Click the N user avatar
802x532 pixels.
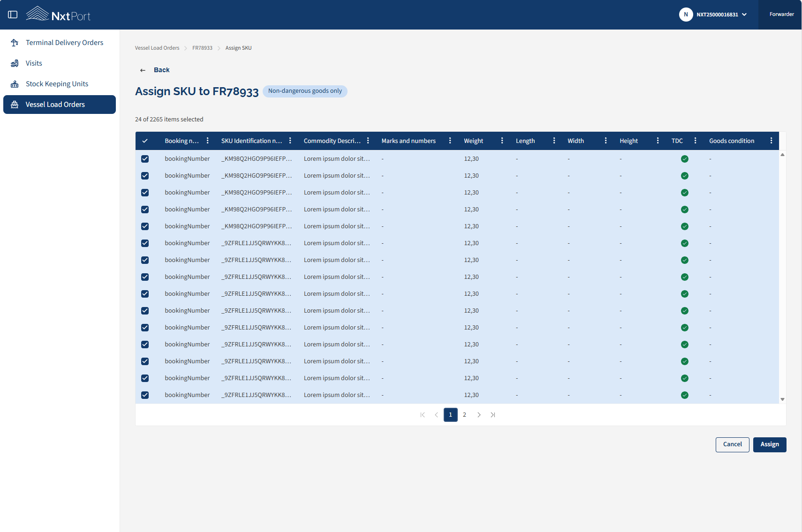(x=686, y=15)
